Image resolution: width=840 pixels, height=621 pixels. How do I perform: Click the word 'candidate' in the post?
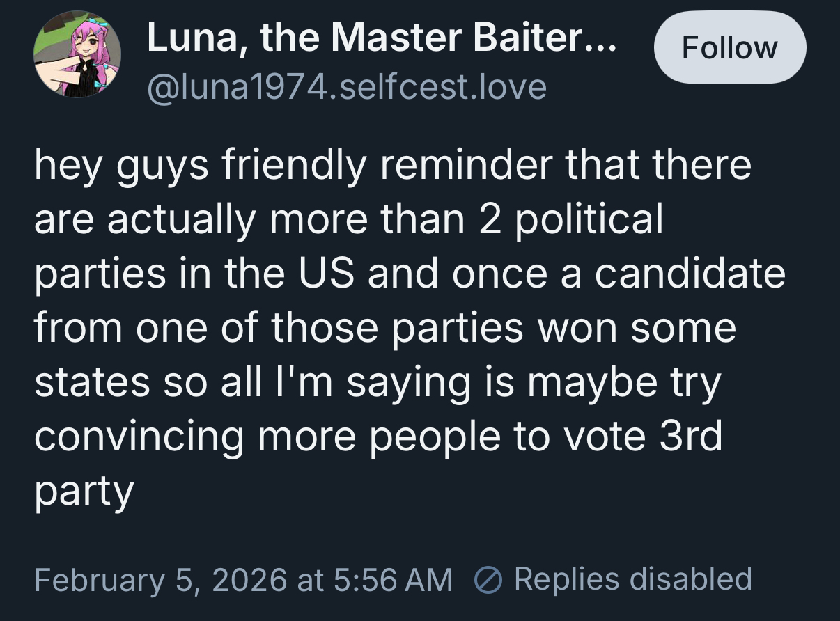(689, 274)
